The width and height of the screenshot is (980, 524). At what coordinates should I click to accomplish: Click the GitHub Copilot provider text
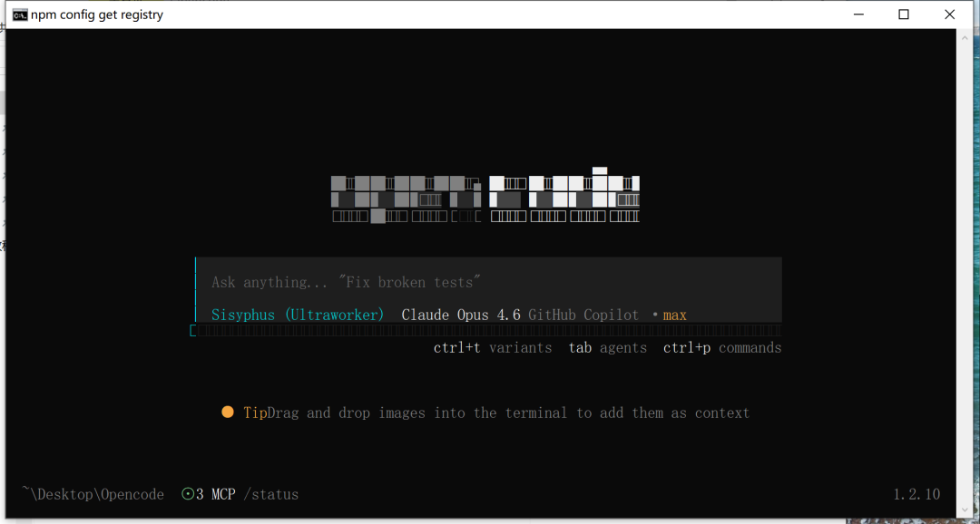(583, 315)
